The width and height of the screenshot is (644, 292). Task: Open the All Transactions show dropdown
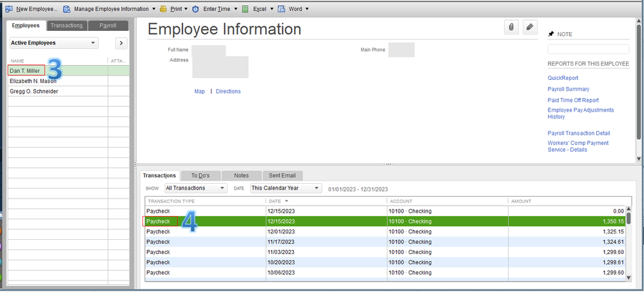195,188
